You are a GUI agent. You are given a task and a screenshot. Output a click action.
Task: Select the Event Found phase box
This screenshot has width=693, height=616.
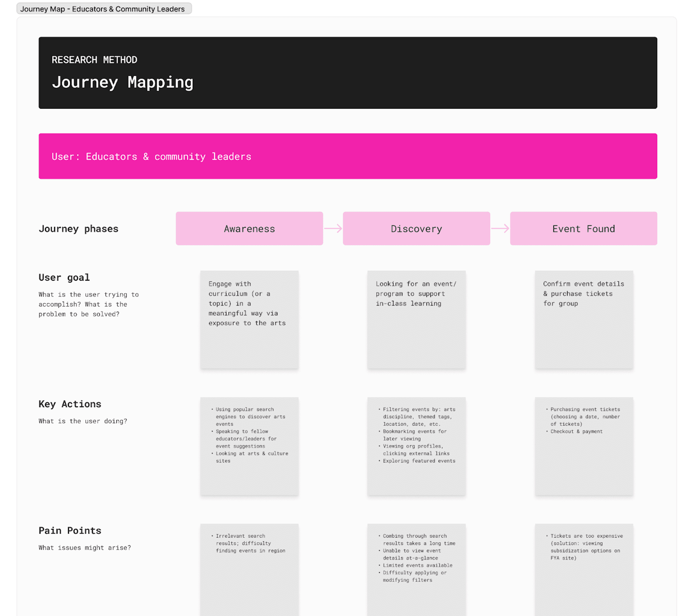(583, 229)
